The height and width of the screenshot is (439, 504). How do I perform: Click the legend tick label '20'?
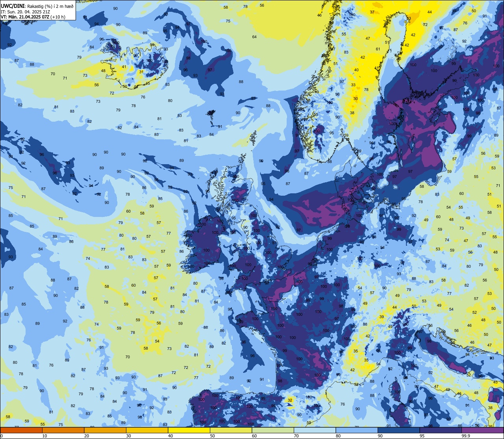tap(87, 436)
